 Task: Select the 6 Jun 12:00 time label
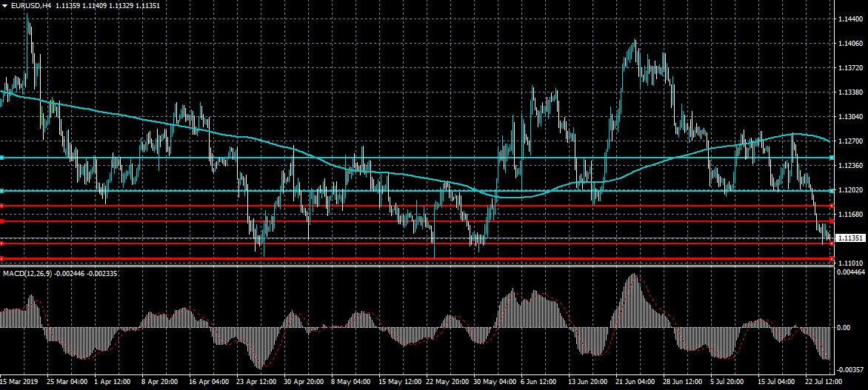[x=539, y=382]
